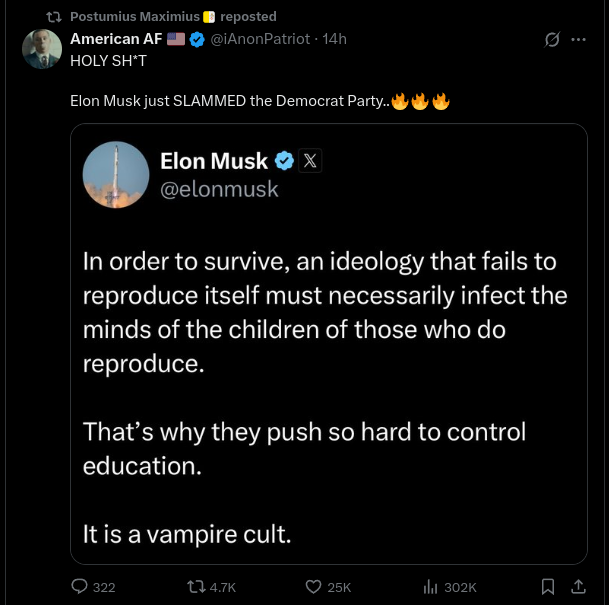Share the post via the share icon
609x605 pixels.
(x=578, y=587)
